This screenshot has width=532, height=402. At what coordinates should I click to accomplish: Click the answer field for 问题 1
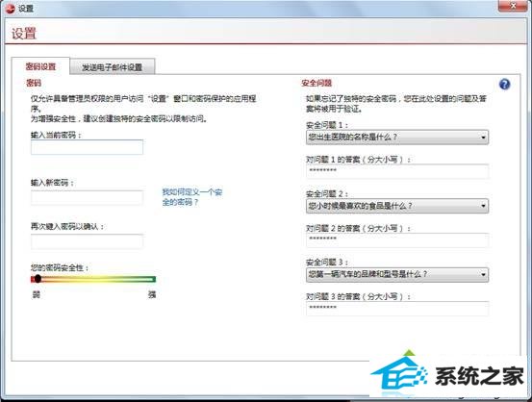pyautogui.click(x=397, y=171)
